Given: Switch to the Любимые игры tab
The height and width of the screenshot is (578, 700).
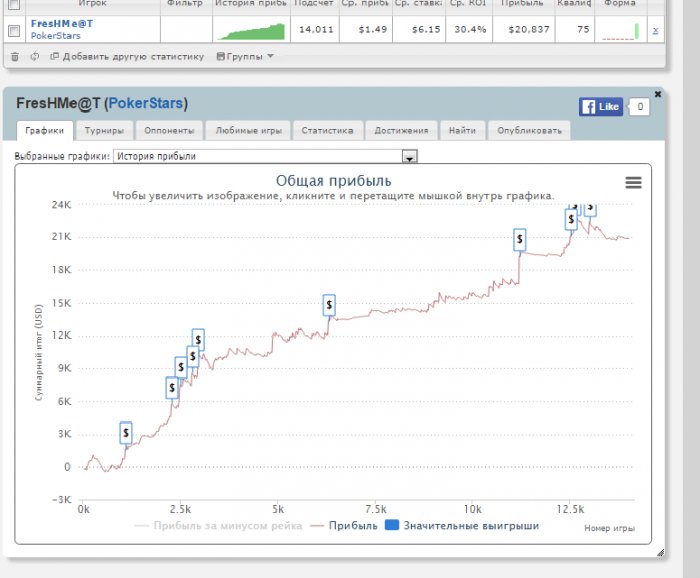Looking at the screenshot, I should tap(249, 131).
